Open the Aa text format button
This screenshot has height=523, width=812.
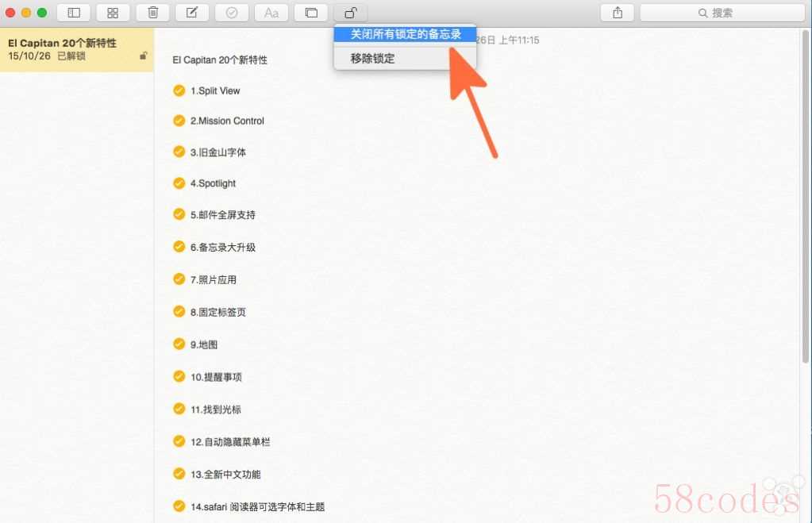coord(271,13)
